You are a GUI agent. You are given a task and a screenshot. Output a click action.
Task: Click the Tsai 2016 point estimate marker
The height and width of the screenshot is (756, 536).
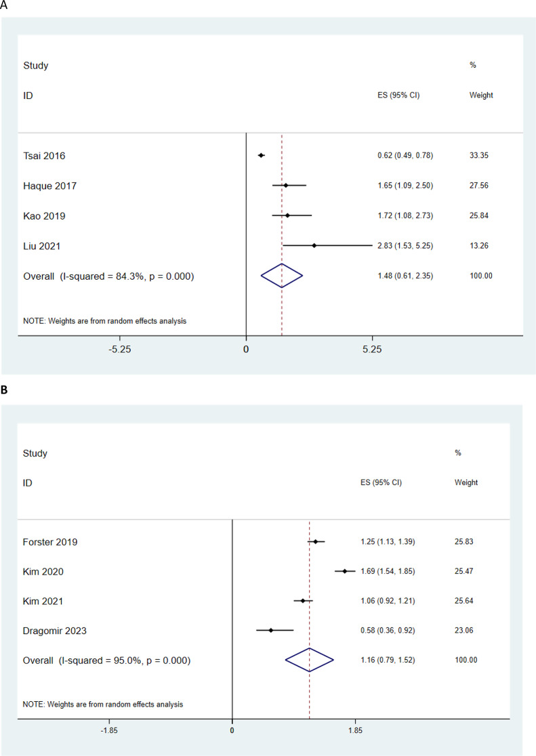click(261, 155)
